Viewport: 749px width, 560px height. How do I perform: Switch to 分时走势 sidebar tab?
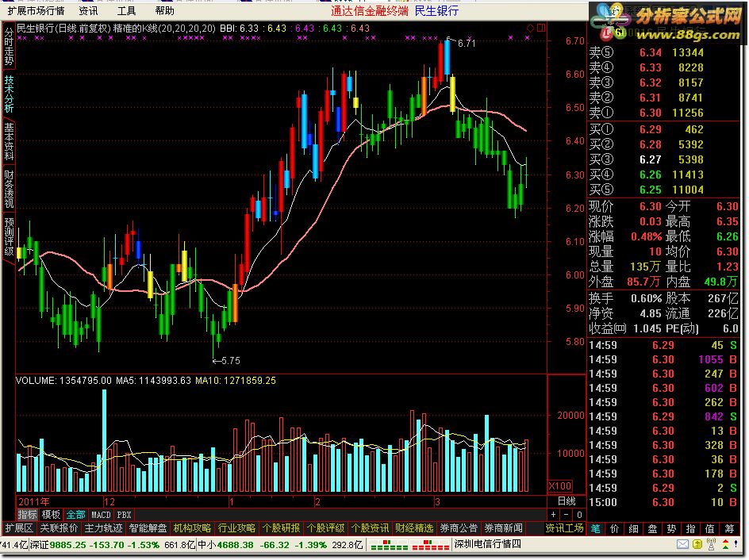click(x=9, y=46)
